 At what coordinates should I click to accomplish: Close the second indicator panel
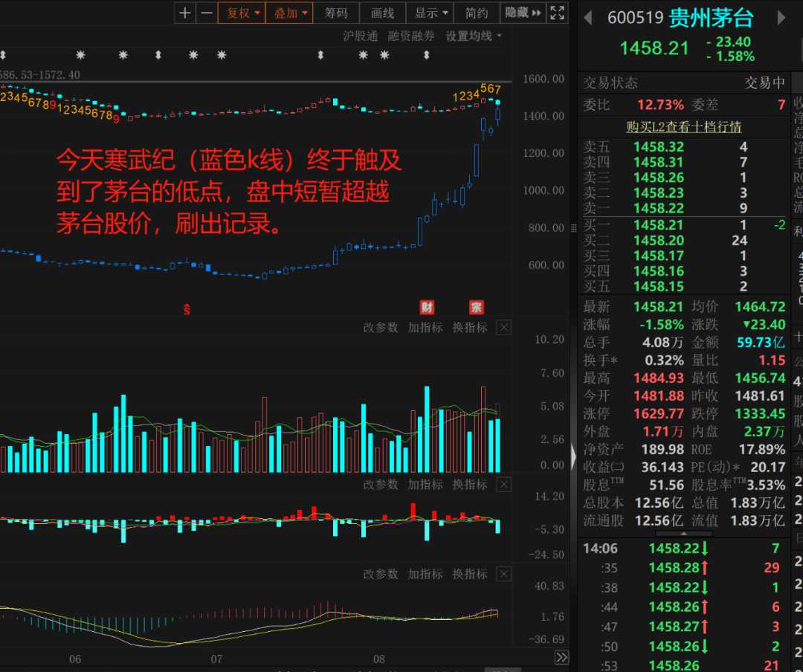point(504,485)
